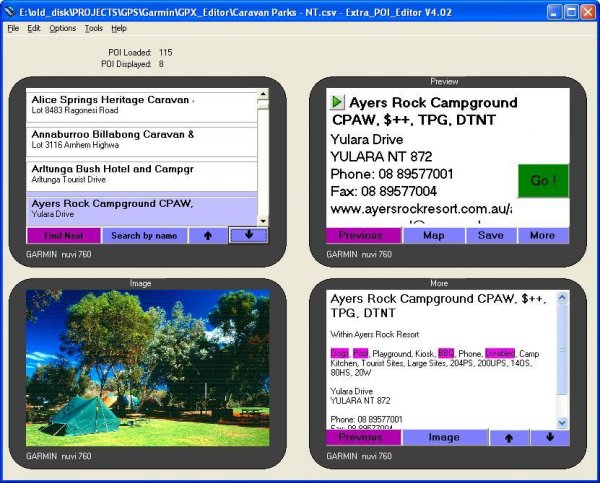Click the Save button in Preview panel
Viewport: 600px width, 483px height.
(x=490, y=236)
